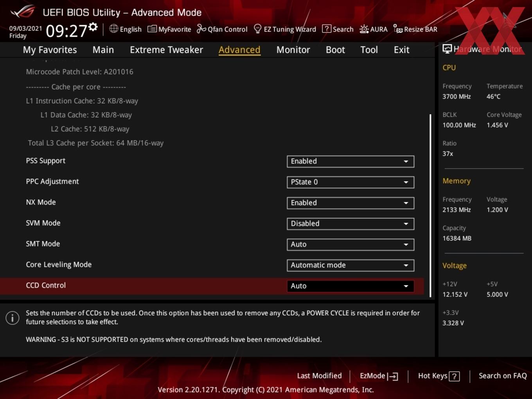Image resolution: width=532 pixels, height=399 pixels.
Task: Open AURA lighting icon
Action: click(x=364, y=29)
